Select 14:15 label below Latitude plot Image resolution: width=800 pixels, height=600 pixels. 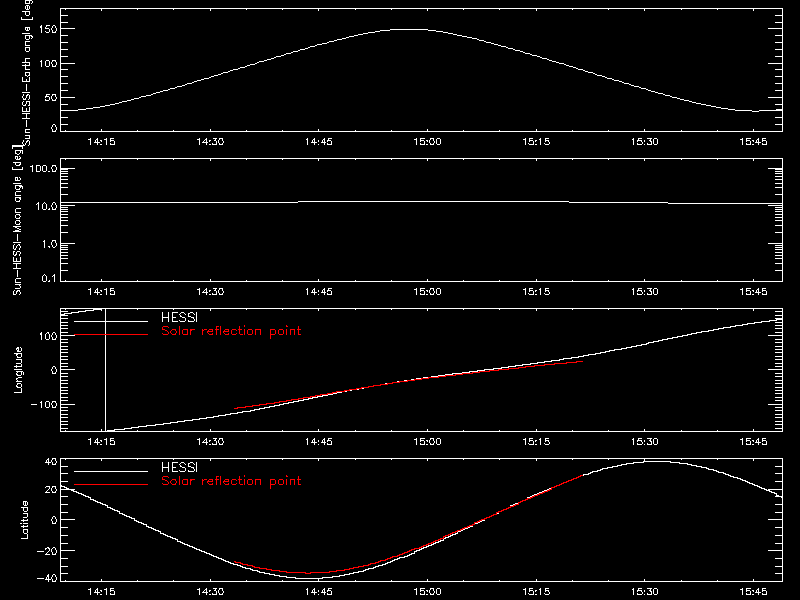tap(101, 591)
